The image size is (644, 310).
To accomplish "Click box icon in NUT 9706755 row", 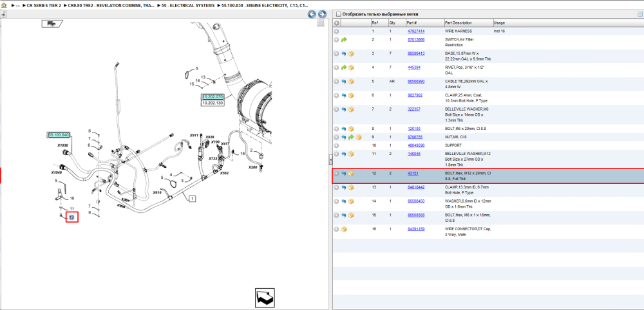I will [x=359, y=137].
